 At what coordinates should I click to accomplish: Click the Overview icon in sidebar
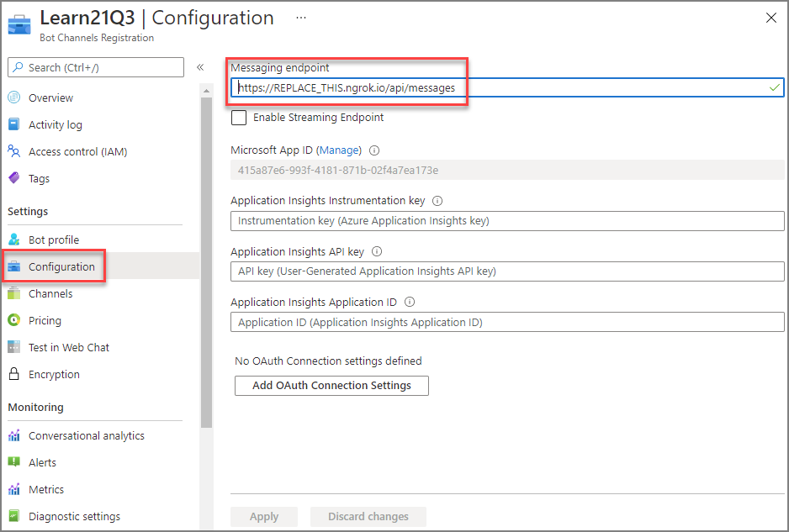pyautogui.click(x=14, y=97)
